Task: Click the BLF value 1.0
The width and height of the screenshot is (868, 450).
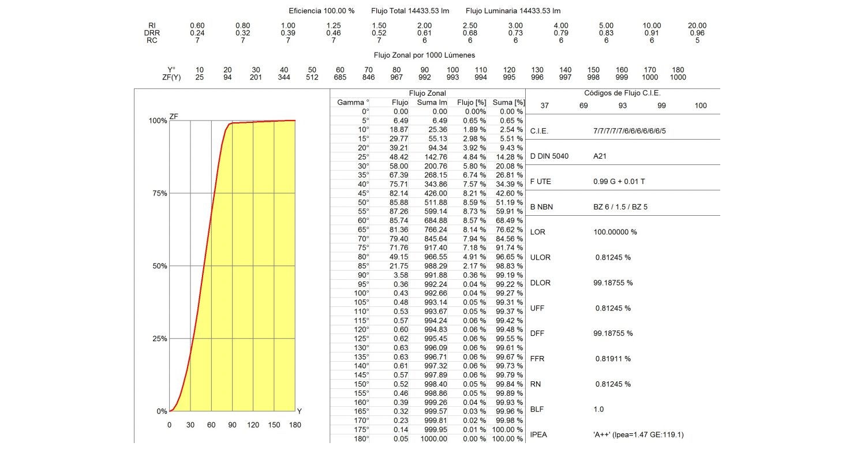Action: pyautogui.click(x=598, y=409)
